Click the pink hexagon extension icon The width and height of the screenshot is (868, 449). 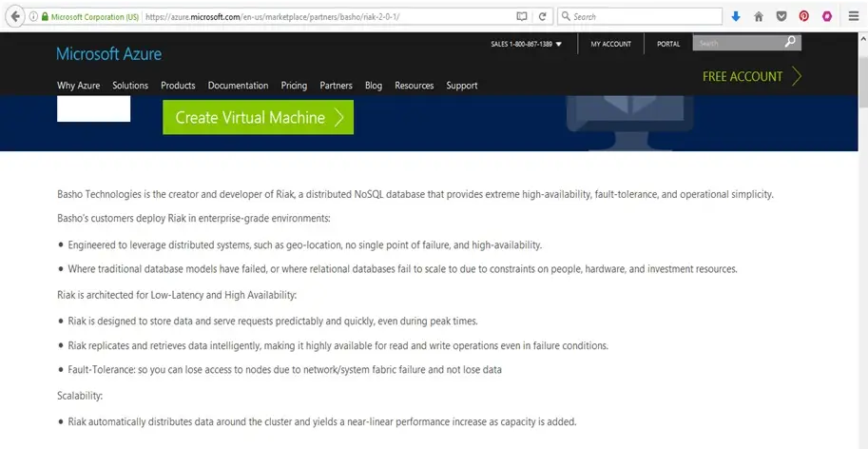pos(827,16)
